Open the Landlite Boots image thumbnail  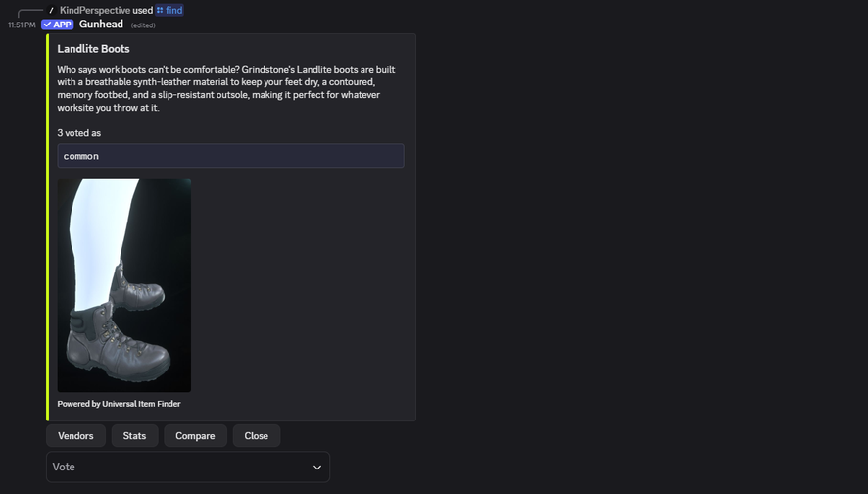(x=124, y=285)
